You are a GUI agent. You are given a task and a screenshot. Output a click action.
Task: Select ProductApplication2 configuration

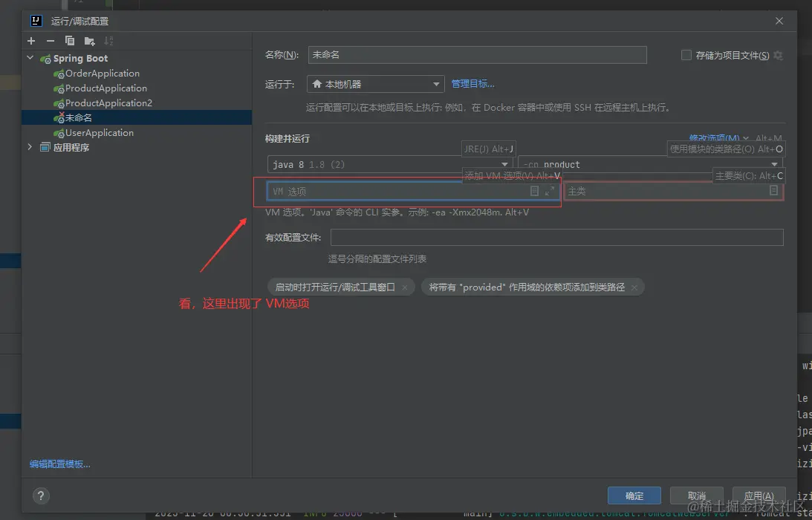point(108,103)
